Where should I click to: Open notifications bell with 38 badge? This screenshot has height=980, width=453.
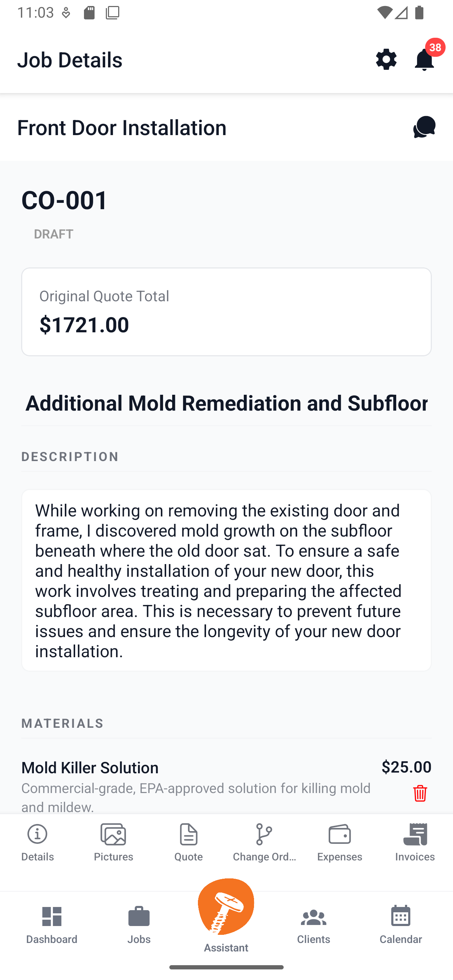click(424, 59)
